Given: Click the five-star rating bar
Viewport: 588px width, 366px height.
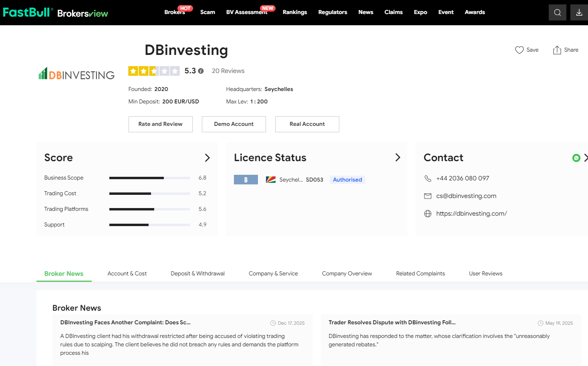Looking at the screenshot, I should pyautogui.click(x=154, y=71).
